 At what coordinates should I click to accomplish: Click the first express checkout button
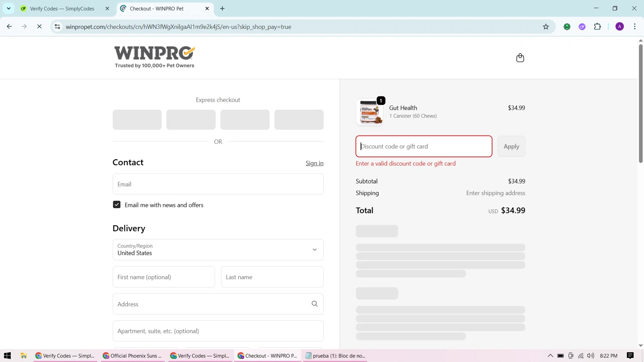137,120
